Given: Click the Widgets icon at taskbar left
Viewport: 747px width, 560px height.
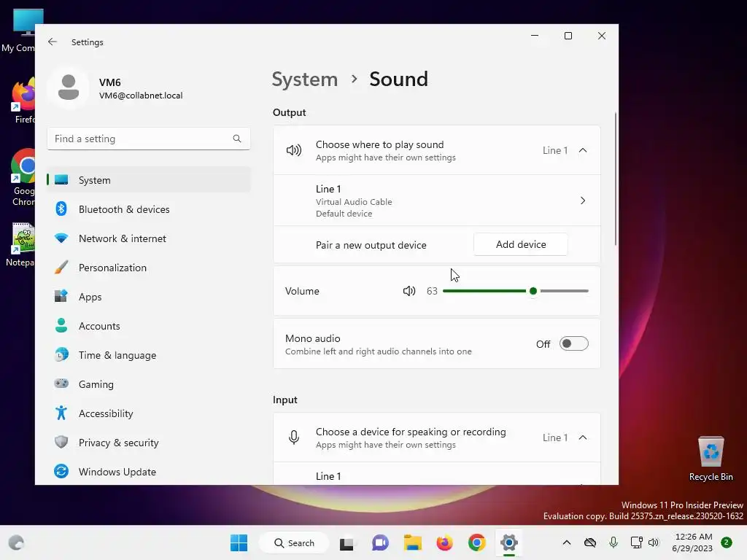Looking at the screenshot, I should click(16, 542).
